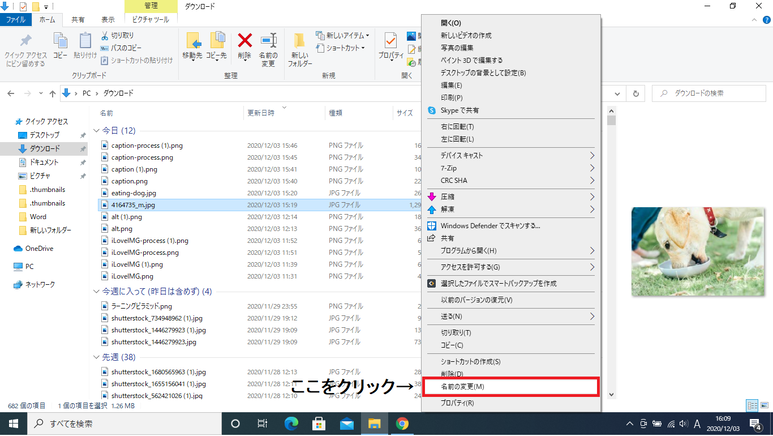Screen dimensions: 773x436
Task: Click Set as desktop background entry
Action: pyautogui.click(x=511, y=73)
